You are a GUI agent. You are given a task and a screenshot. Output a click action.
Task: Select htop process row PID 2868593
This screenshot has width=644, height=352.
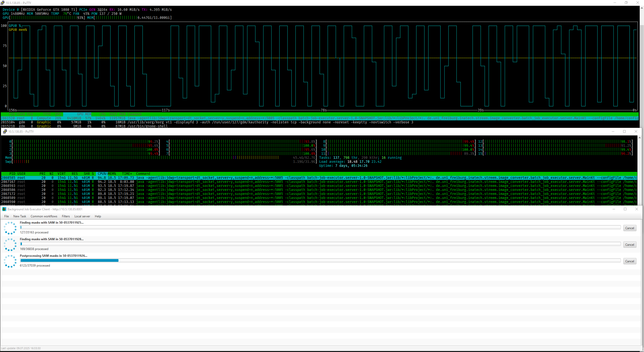[x=319, y=186]
